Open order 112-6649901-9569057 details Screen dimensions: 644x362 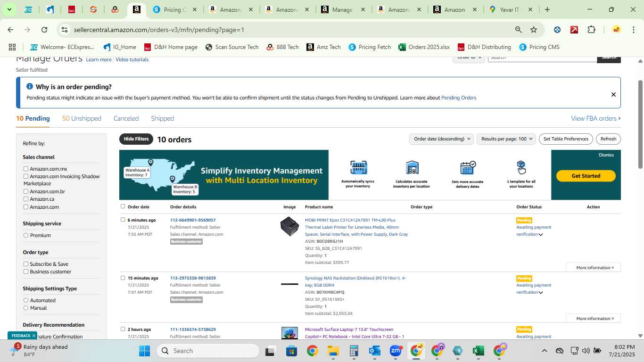[193, 220]
